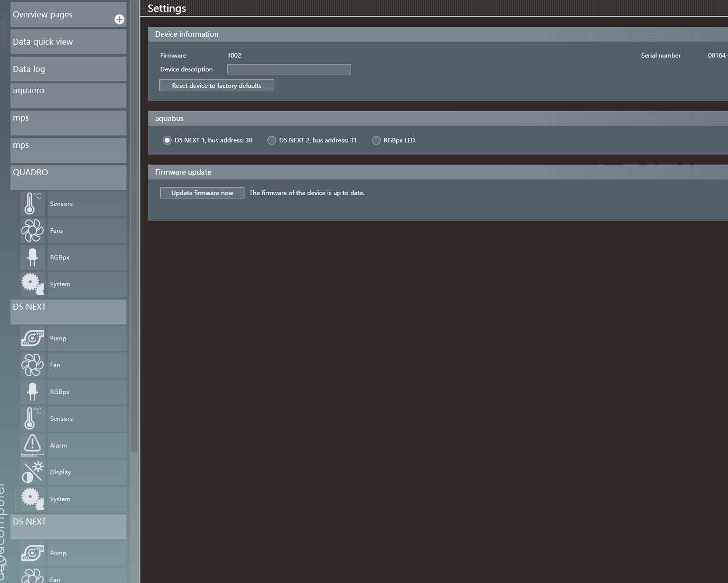Select D5 NEXT 1, bus address 30

(167, 140)
